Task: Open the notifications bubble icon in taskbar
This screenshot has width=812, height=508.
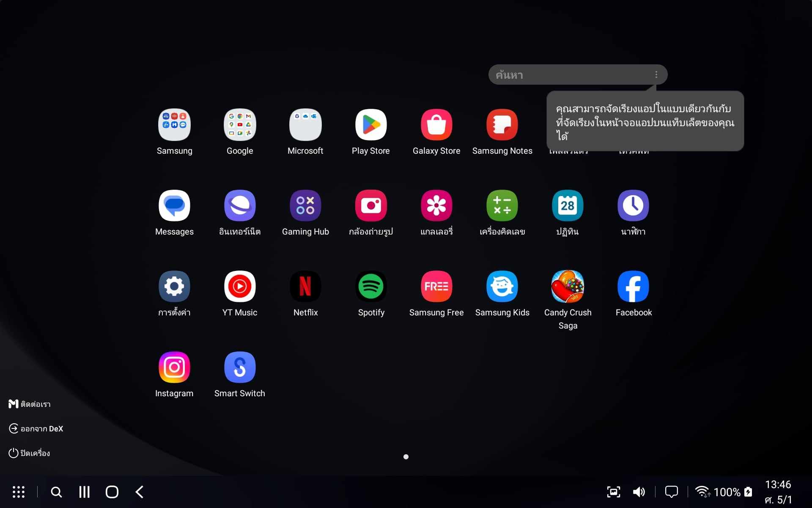Action: coord(671,492)
